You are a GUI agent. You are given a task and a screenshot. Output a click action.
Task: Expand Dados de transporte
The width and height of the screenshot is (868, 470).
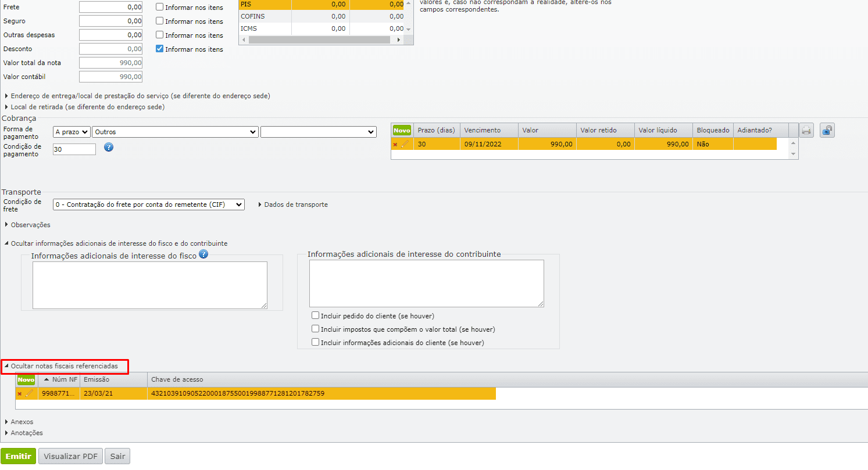pyautogui.click(x=293, y=204)
